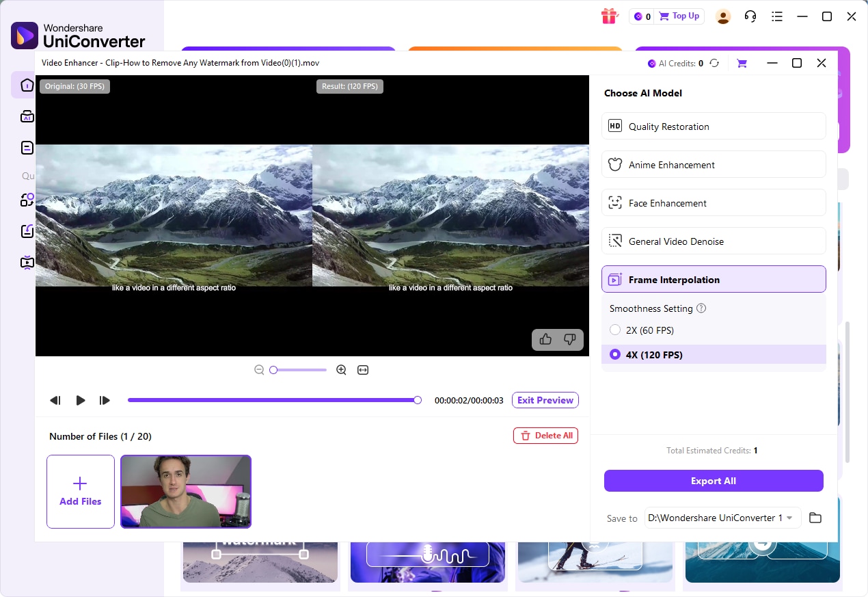
Task: Click the main window vertical scrollbar
Action: [x=847, y=393]
